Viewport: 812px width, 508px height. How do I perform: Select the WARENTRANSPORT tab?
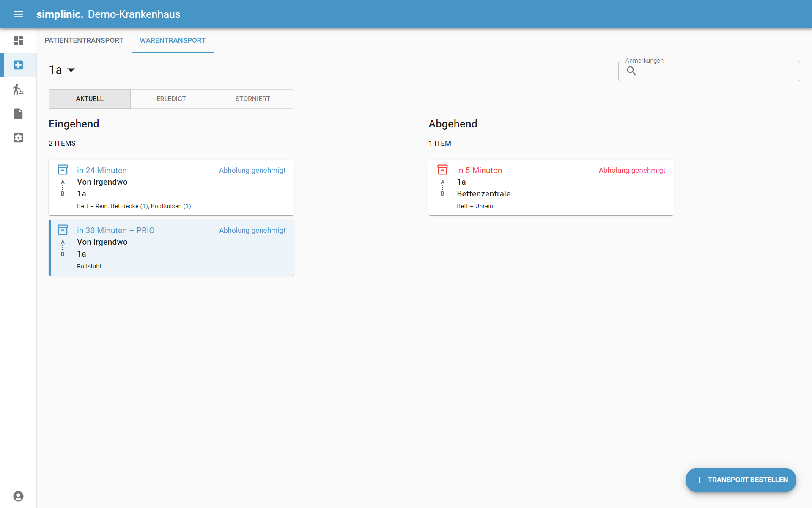[x=173, y=40]
